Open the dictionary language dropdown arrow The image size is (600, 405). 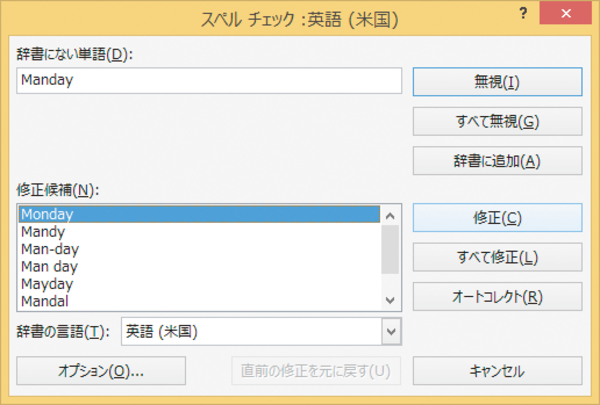391,332
